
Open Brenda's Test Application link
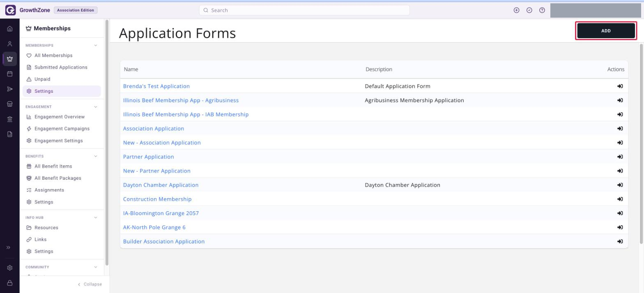point(156,86)
